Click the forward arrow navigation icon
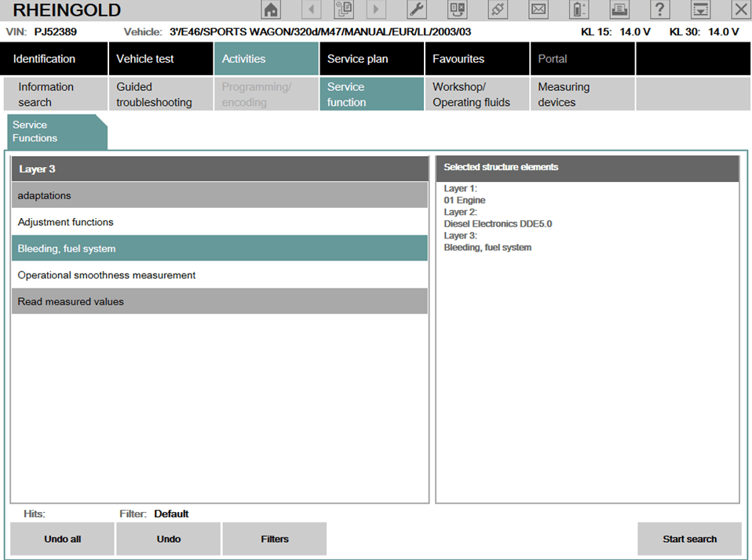 (x=376, y=9)
